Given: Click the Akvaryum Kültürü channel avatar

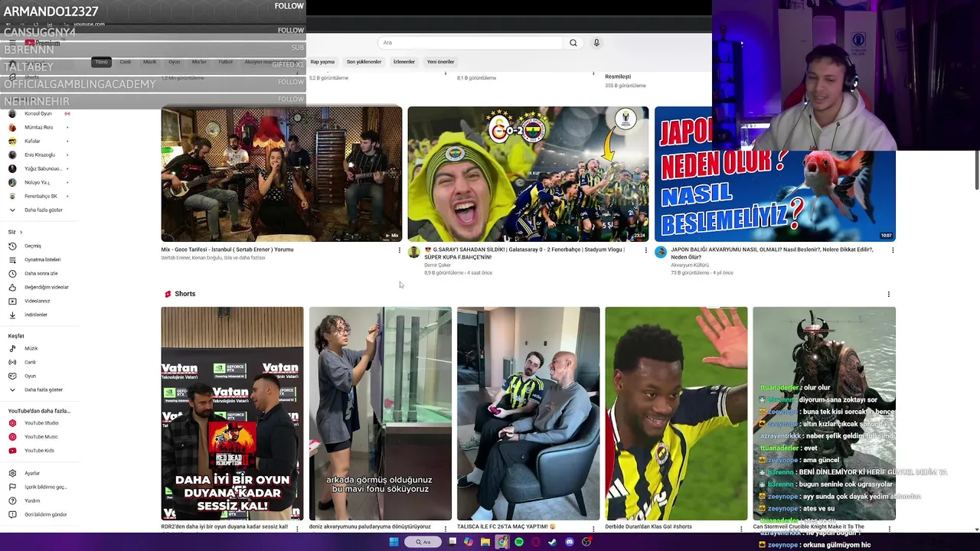Looking at the screenshot, I should click(x=661, y=253).
